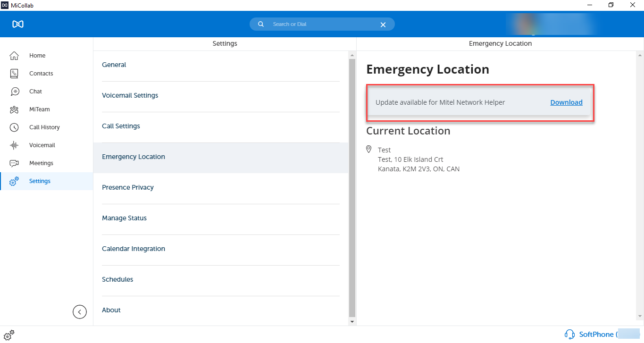
Task: Click the Home icon in sidebar
Action: point(14,56)
